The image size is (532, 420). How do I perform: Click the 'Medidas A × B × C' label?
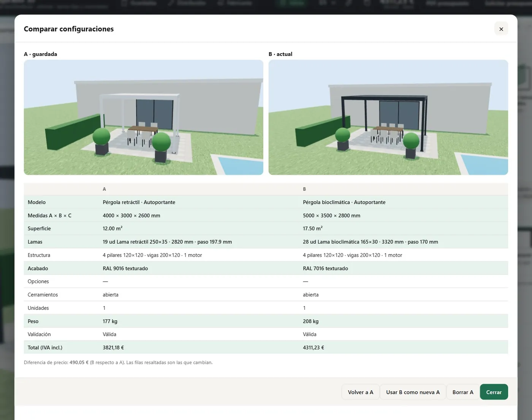49,216
